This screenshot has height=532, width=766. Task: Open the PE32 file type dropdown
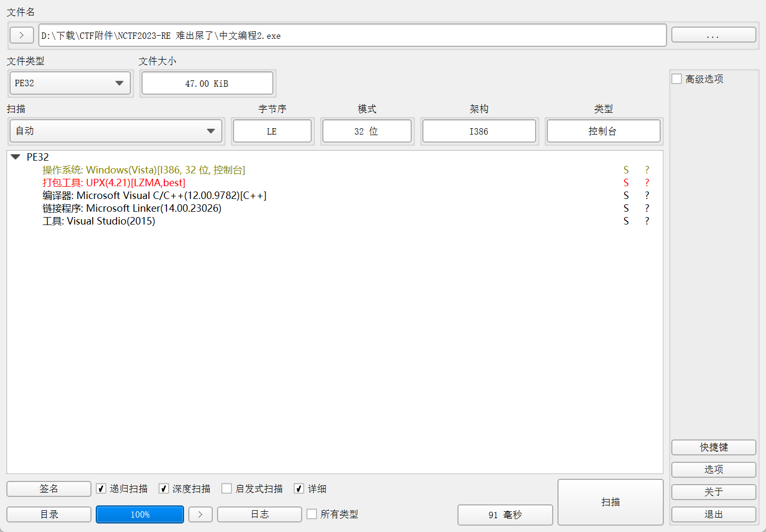(70, 84)
